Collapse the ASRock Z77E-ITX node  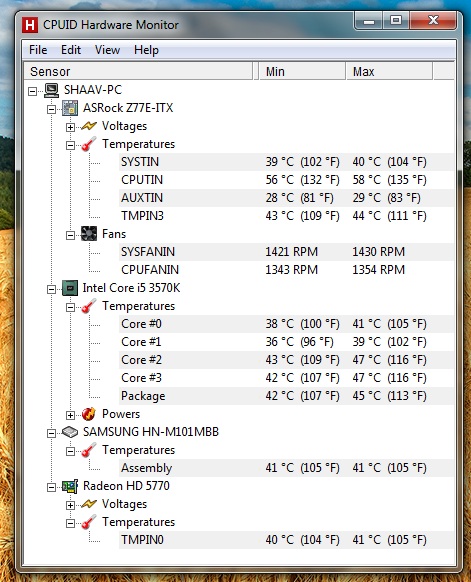(52, 109)
